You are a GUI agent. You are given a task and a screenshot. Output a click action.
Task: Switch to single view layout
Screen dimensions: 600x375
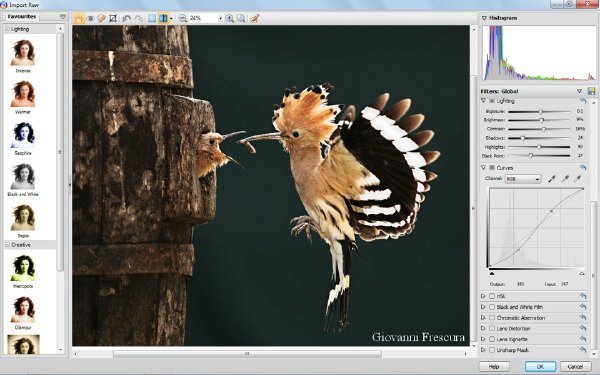coord(152,18)
